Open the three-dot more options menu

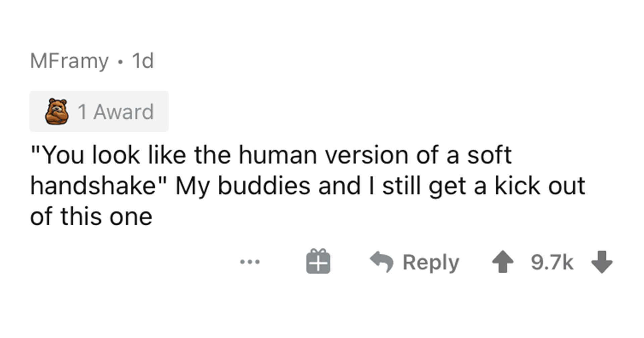click(x=250, y=262)
